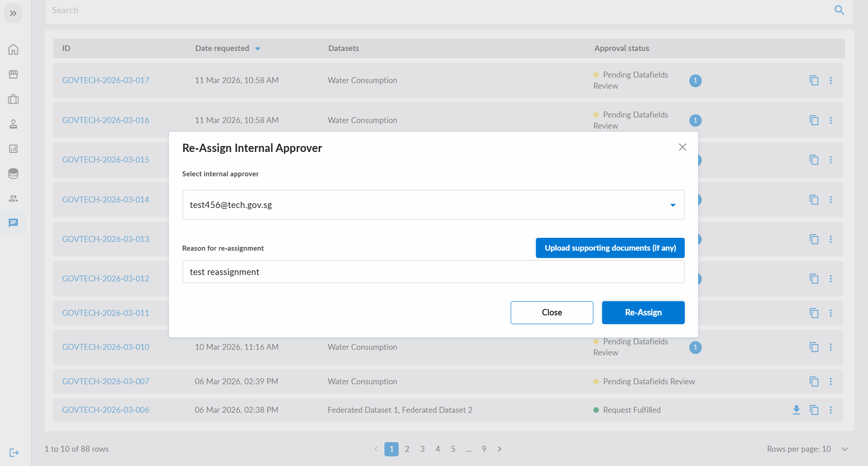Click the logout icon in the sidebar
This screenshot has height=466, width=868.
(14, 453)
